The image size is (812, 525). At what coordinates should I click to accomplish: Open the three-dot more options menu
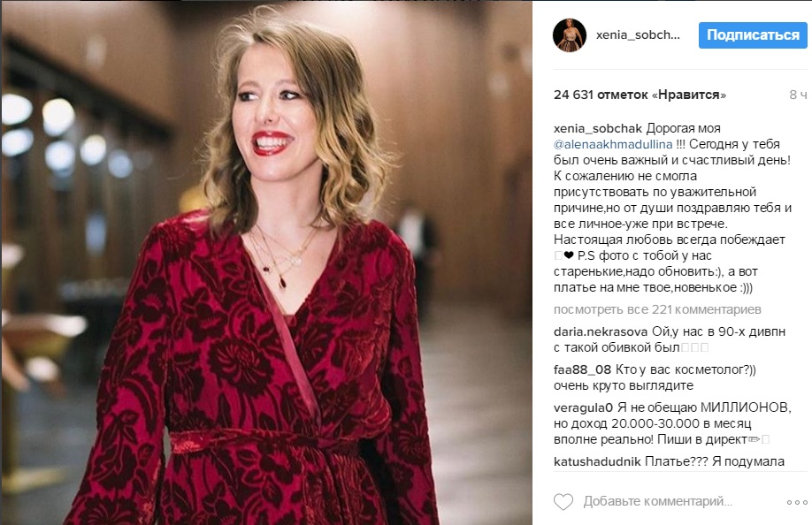pos(797,502)
